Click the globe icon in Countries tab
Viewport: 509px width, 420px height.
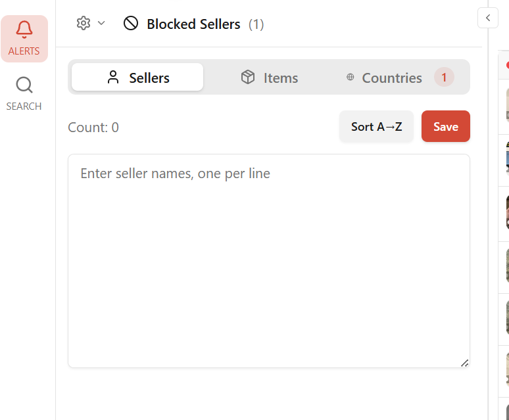350,78
